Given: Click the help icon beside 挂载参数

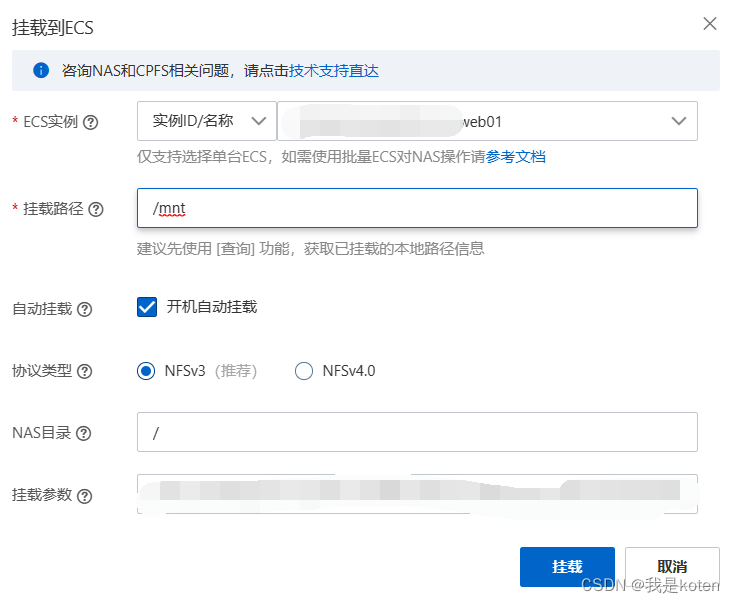Looking at the screenshot, I should click(85, 496).
